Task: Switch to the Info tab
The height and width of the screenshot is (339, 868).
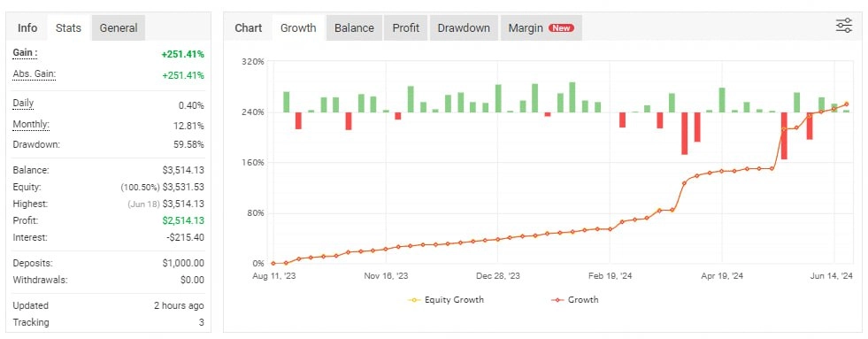Action: [27, 27]
